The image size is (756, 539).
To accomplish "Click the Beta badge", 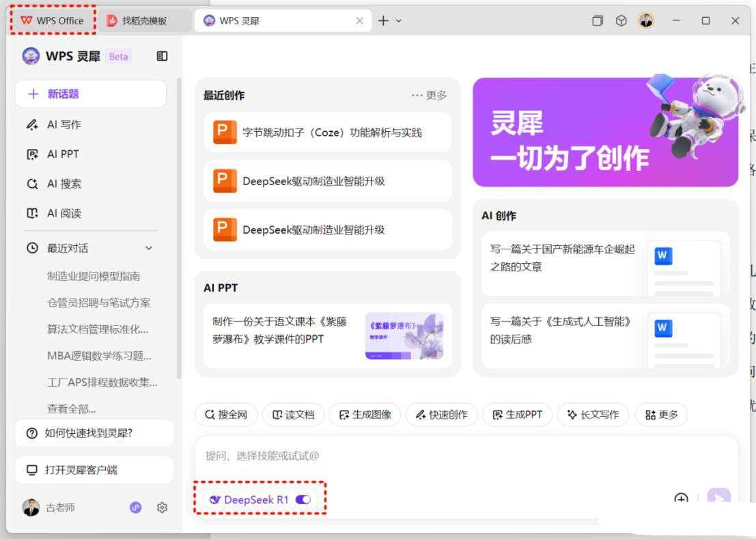I will tap(119, 57).
